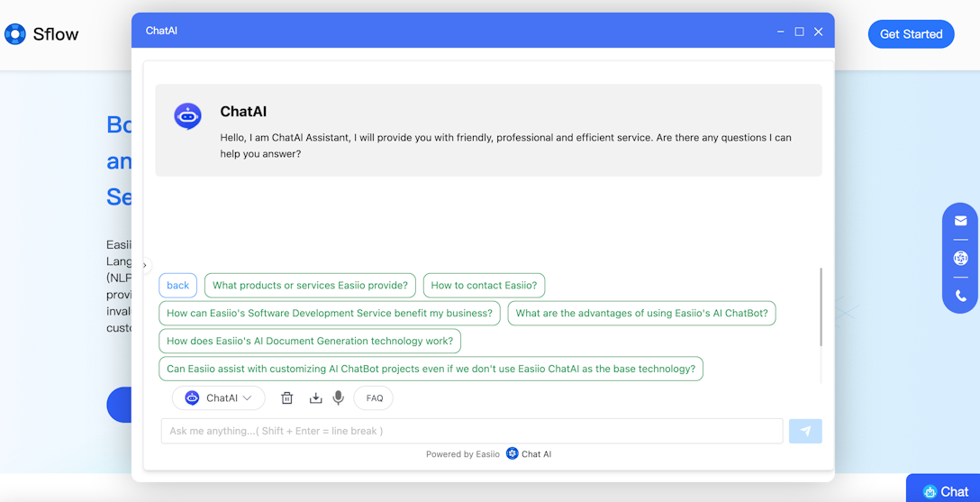Download the chat history
980x502 pixels.
(315, 398)
